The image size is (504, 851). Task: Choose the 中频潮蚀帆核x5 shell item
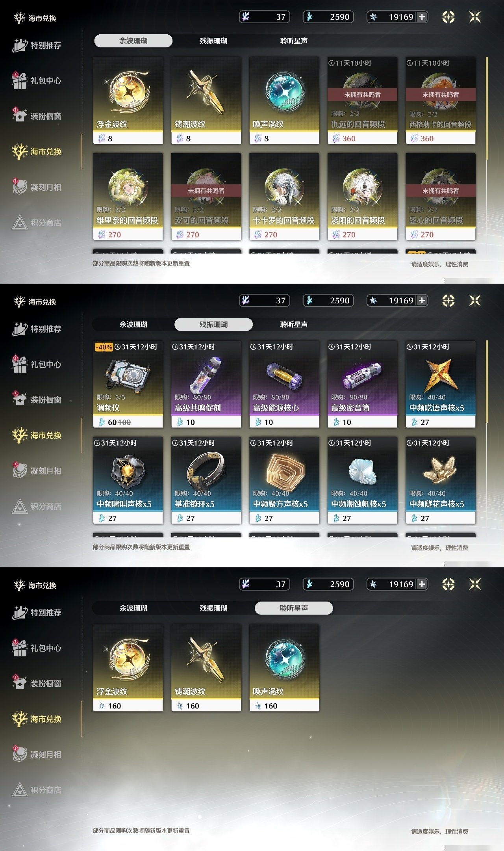point(362,480)
